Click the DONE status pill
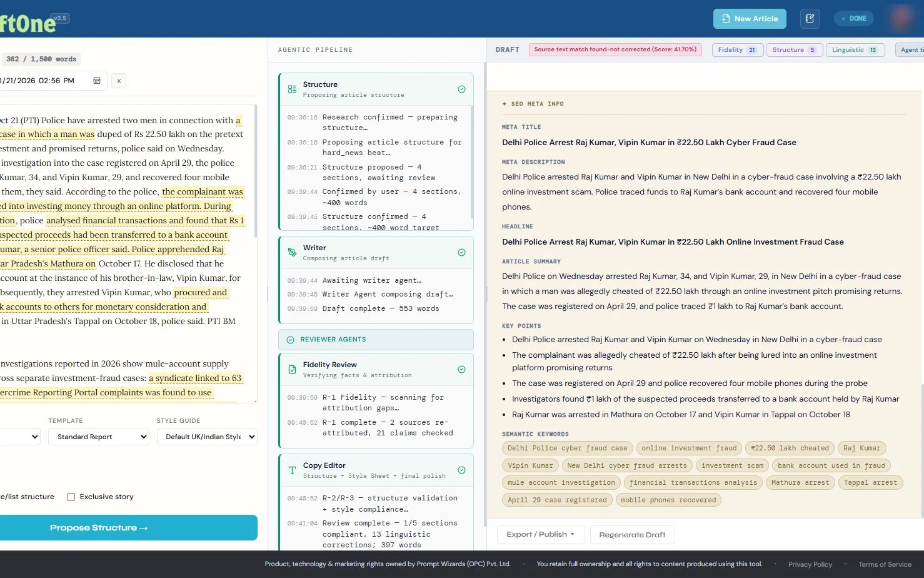The height and width of the screenshot is (578, 924). click(854, 19)
